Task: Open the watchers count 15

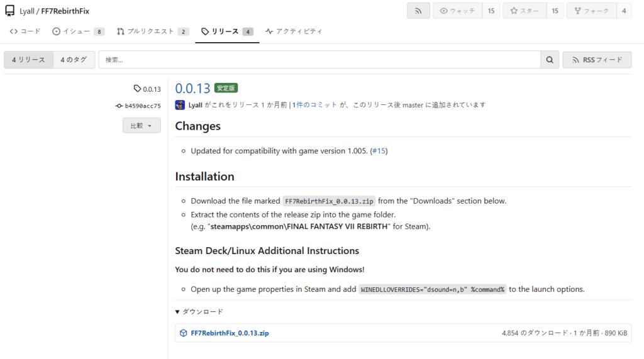Action: [491, 11]
